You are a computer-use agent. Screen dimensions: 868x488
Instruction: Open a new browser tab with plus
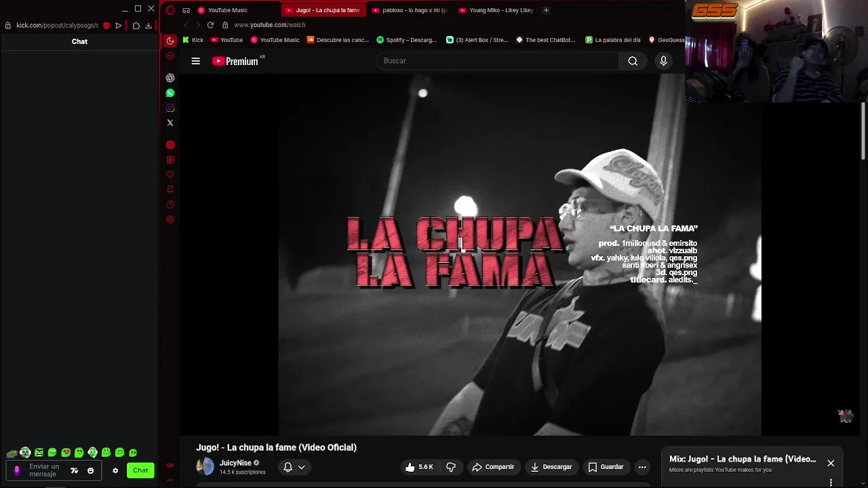tap(546, 10)
